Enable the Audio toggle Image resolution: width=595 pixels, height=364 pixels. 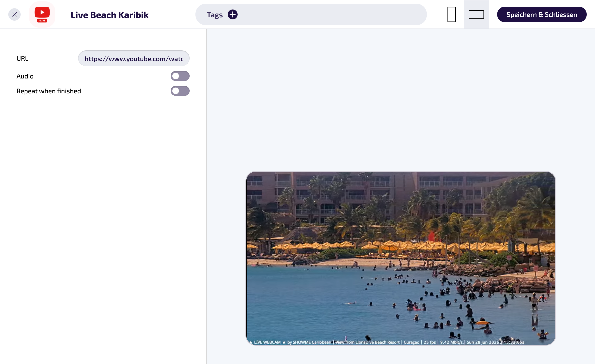[180, 76]
